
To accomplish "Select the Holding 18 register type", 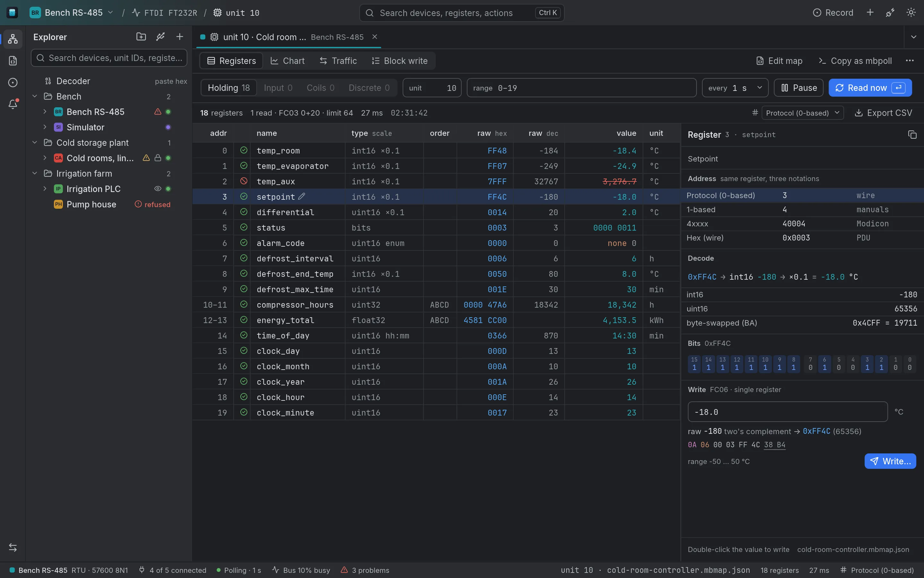I will coord(229,88).
